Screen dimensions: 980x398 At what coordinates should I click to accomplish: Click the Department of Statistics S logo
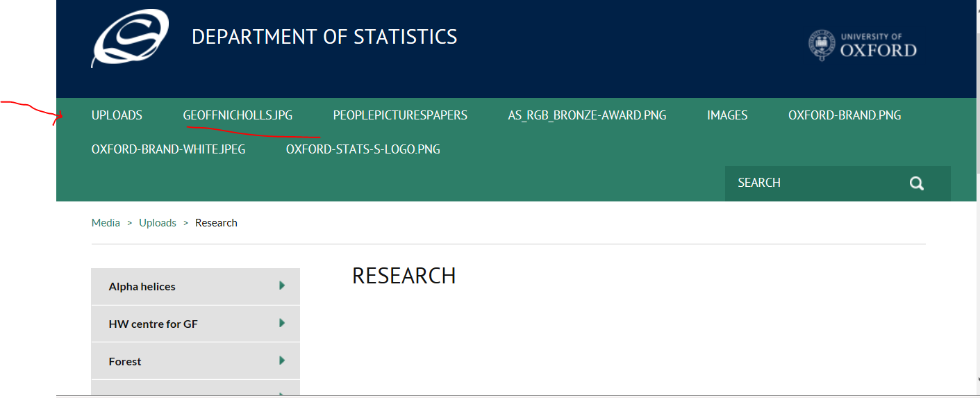pyautogui.click(x=130, y=38)
